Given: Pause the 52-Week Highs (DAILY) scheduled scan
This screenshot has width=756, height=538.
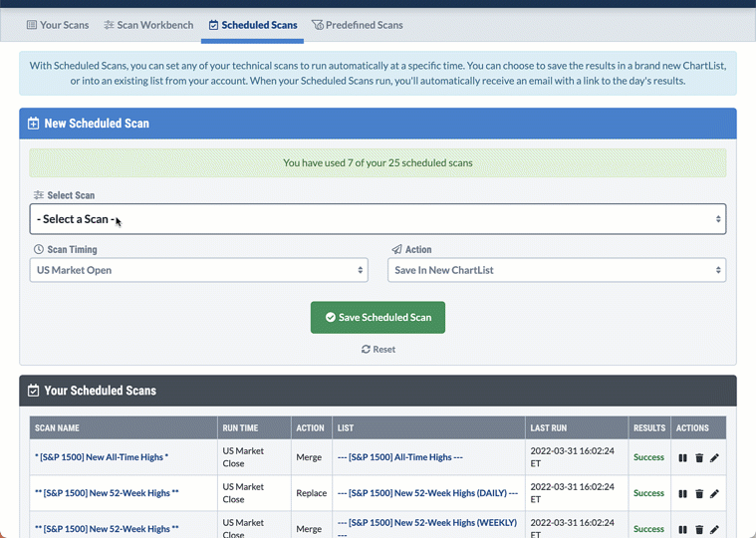Looking at the screenshot, I should pyautogui.click(x=682, y=493).
